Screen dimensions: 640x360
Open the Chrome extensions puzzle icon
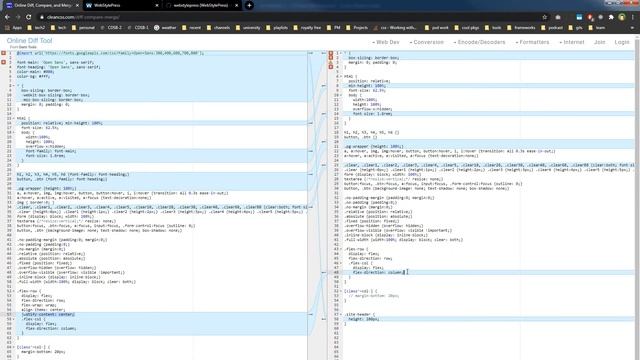coord(611,17)
